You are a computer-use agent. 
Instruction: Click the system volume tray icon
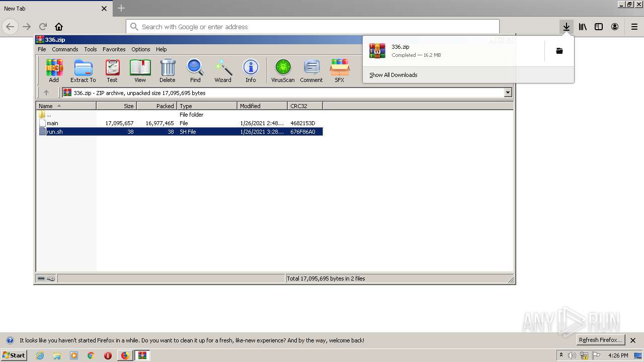click(572, 355)
